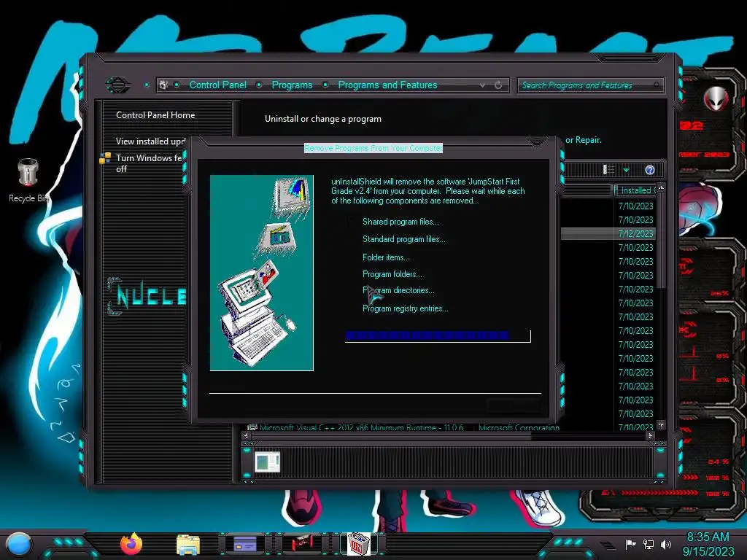Click the list scroll-up arrow

(x=661, y=187)
